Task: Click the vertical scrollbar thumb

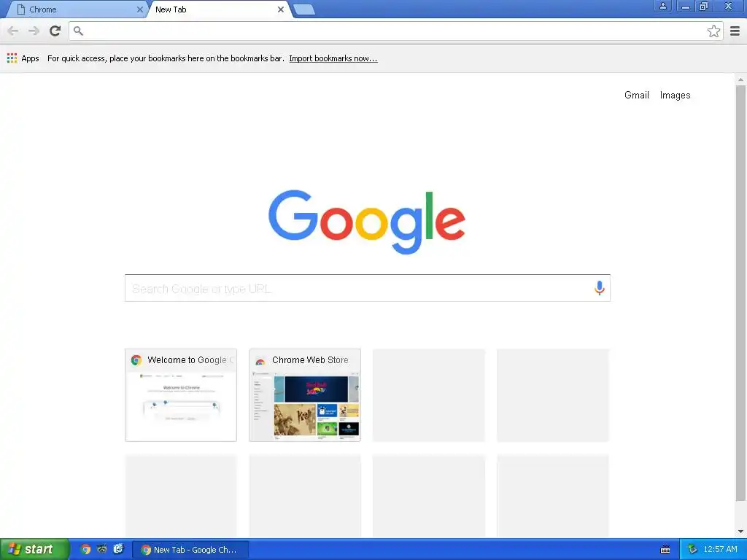Action: (x=740, y=293)
